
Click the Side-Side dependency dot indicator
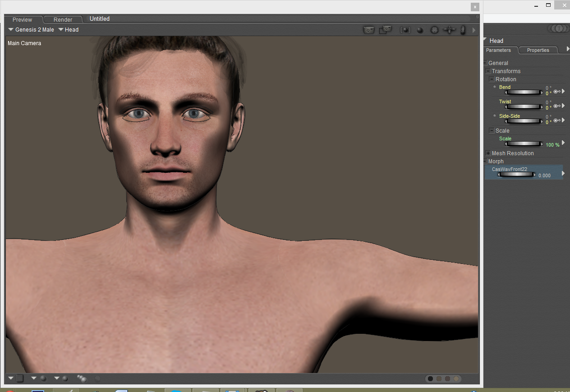point(495,115)
